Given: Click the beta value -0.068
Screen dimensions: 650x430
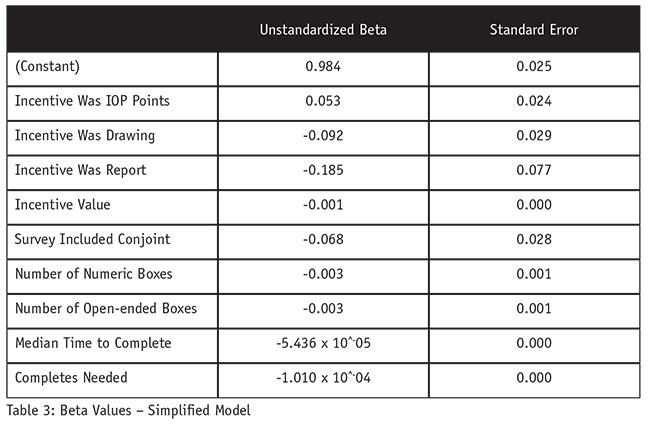Looking at the screenshot, I should pyautogui.click(x=323, y=239).
